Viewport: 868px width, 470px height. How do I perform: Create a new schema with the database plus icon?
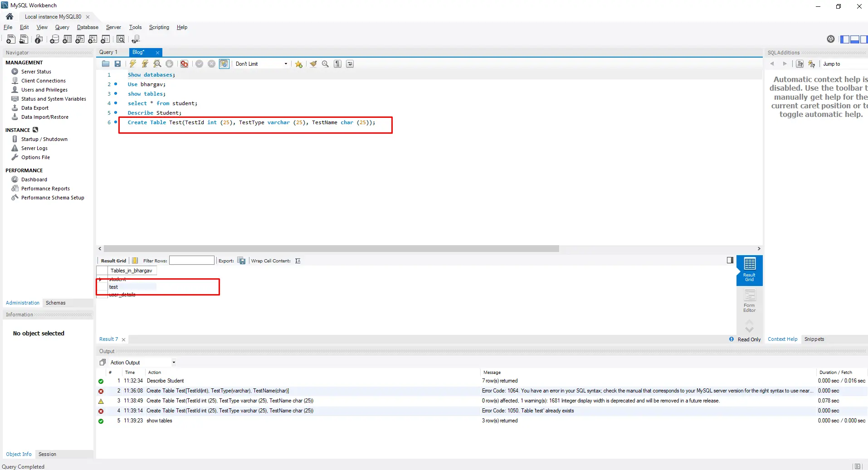pyautogui.click(x=54, y=39)
